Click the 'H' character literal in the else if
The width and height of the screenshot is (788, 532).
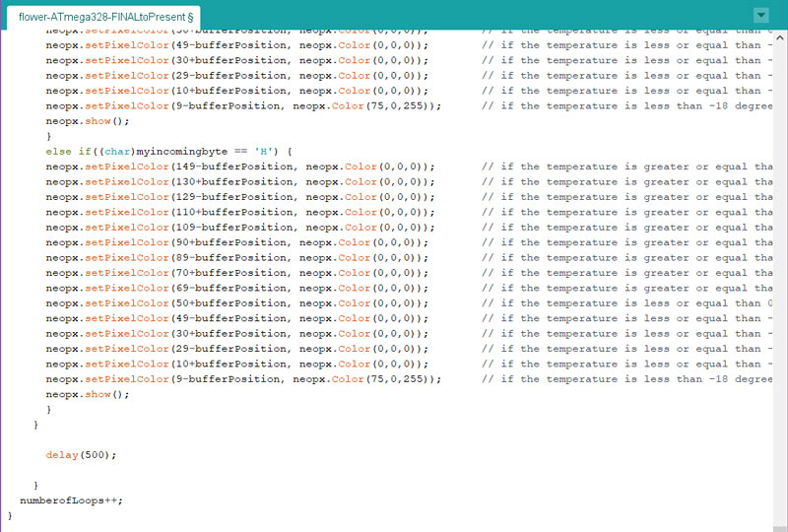tap(263, 152)
